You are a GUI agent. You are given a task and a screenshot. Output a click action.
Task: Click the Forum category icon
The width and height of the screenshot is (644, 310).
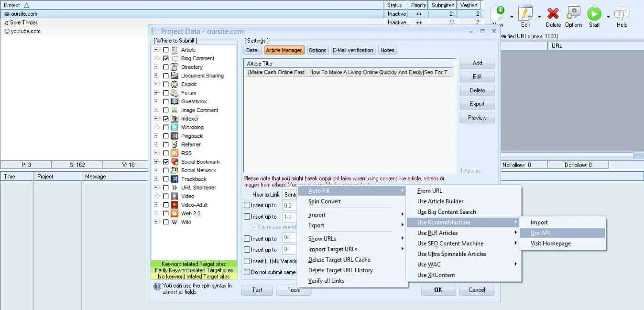point(175,93)
